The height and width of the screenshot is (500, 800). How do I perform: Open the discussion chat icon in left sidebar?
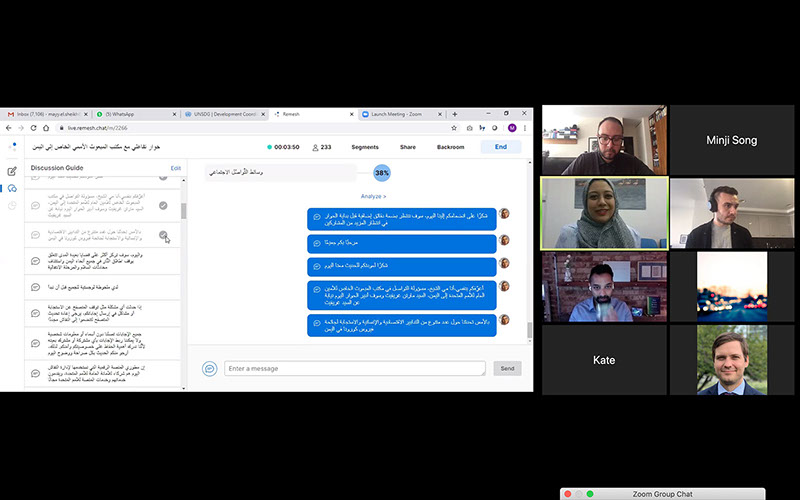click(12, 188)
